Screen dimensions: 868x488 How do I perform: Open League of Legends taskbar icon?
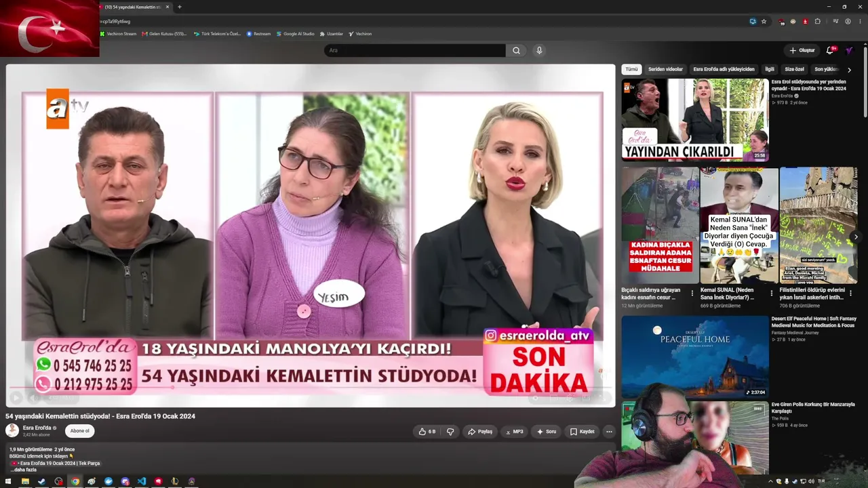click(x=175, y=481)
